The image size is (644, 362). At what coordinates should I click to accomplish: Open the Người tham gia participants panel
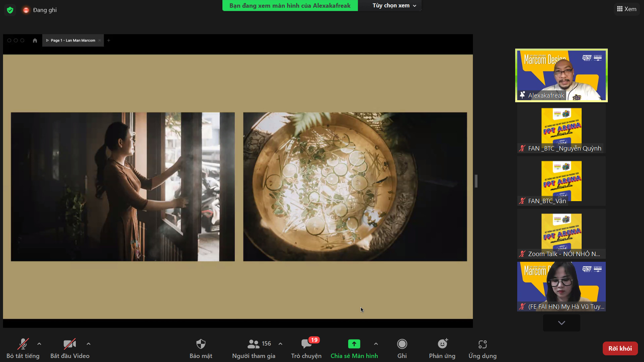[x=254, y=348]
